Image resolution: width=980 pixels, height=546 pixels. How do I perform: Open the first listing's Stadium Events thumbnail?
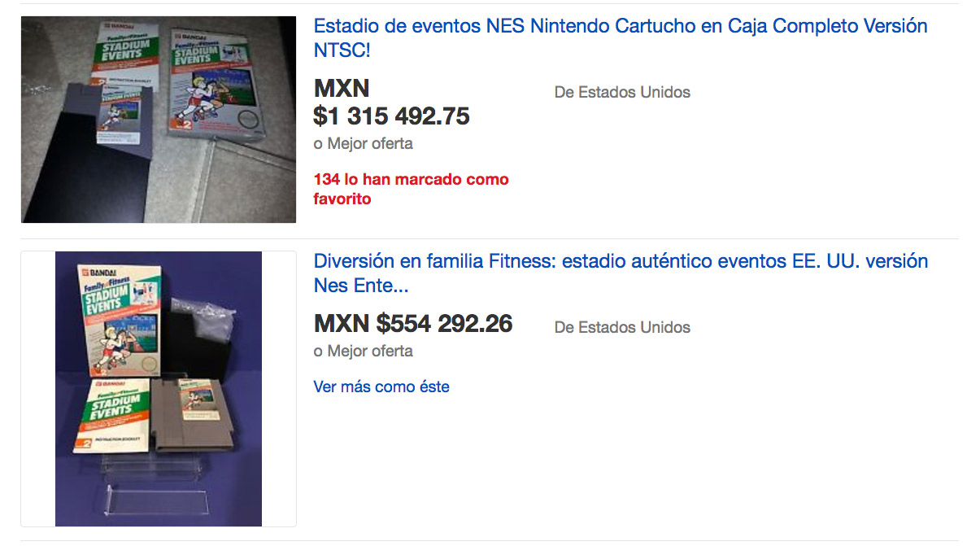click(159, 120)
